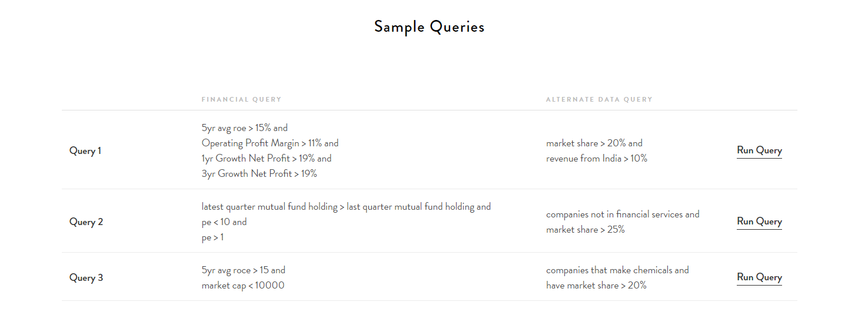868x332 pixels.
Task: Click the 'pe < 10 and' condition
Action: [x=224, y=222]
